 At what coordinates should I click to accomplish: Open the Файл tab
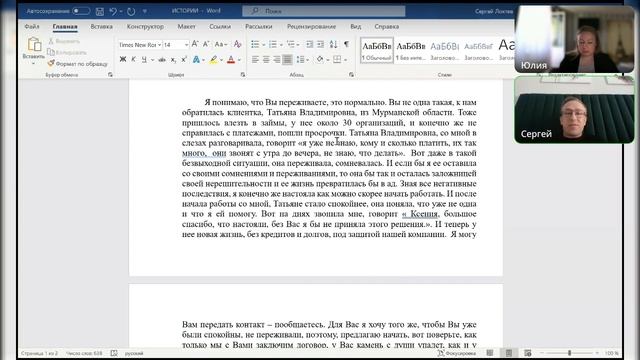(32, 27)
